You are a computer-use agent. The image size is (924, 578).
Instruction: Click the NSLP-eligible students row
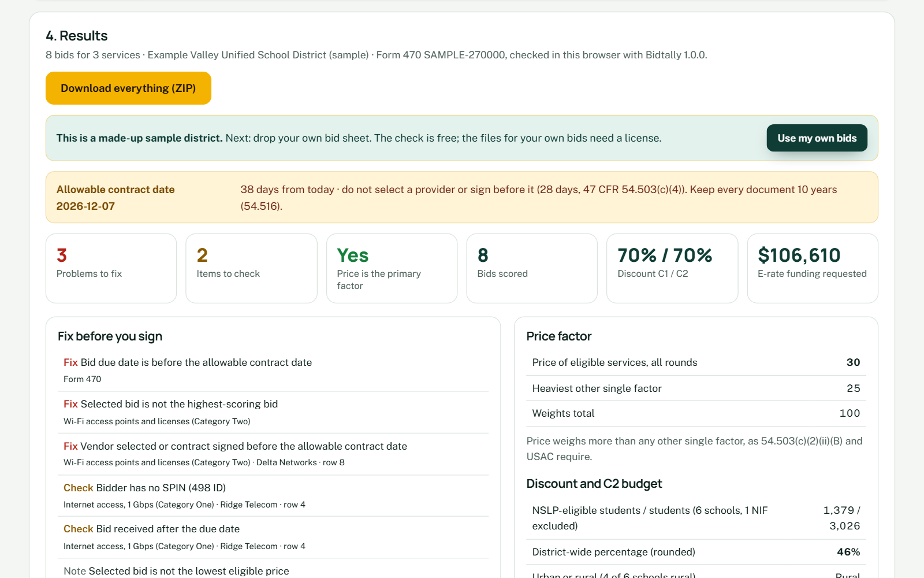696,518
